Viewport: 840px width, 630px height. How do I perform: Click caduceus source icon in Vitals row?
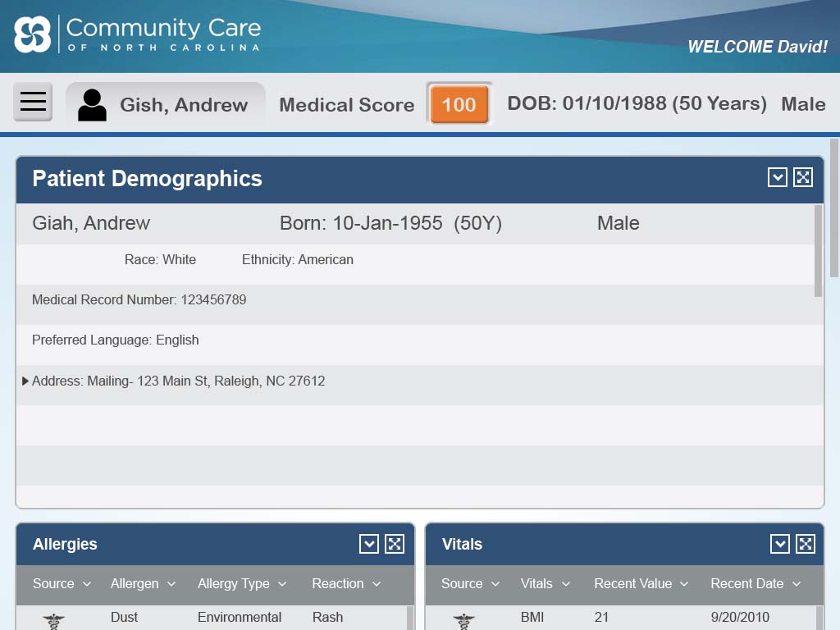[x=463, y=621]
